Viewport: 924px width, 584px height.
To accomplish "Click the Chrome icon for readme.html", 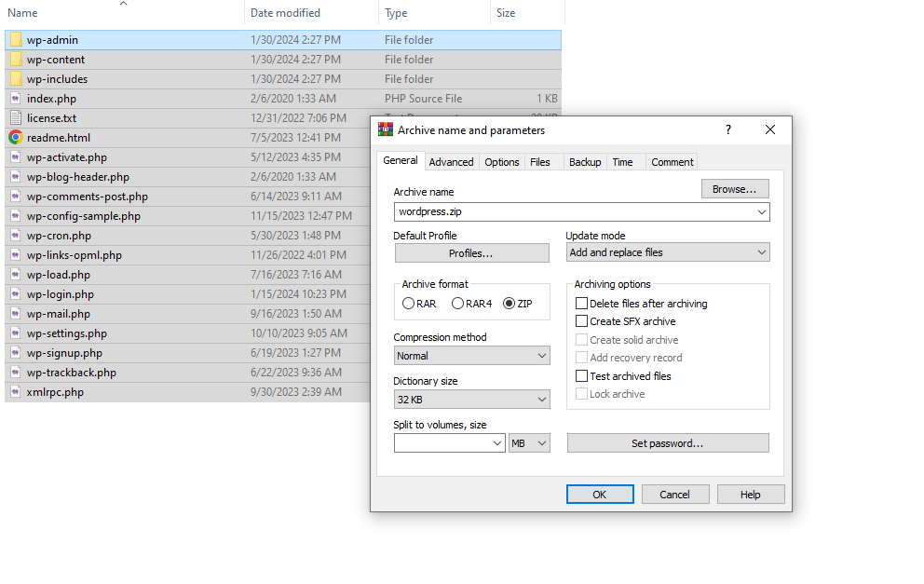I will (16, 137).
